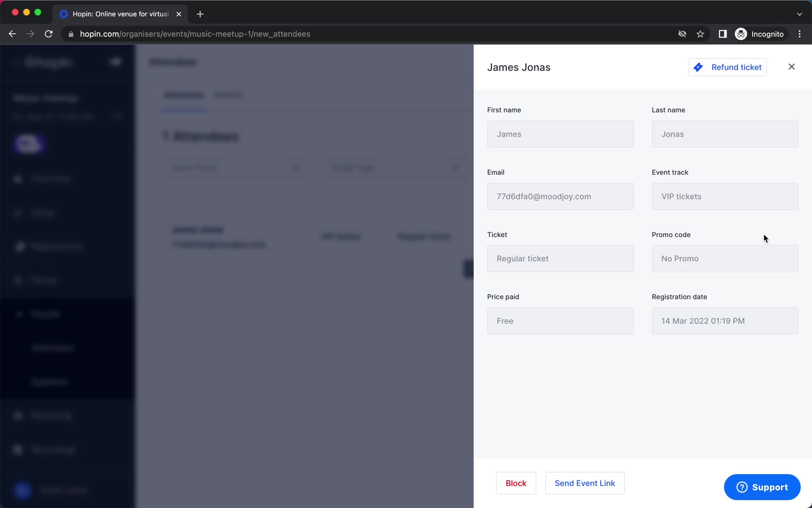812x508 pixels.
Task: Open Chrome's three-dot menu
Action: [x=799, y=34]
